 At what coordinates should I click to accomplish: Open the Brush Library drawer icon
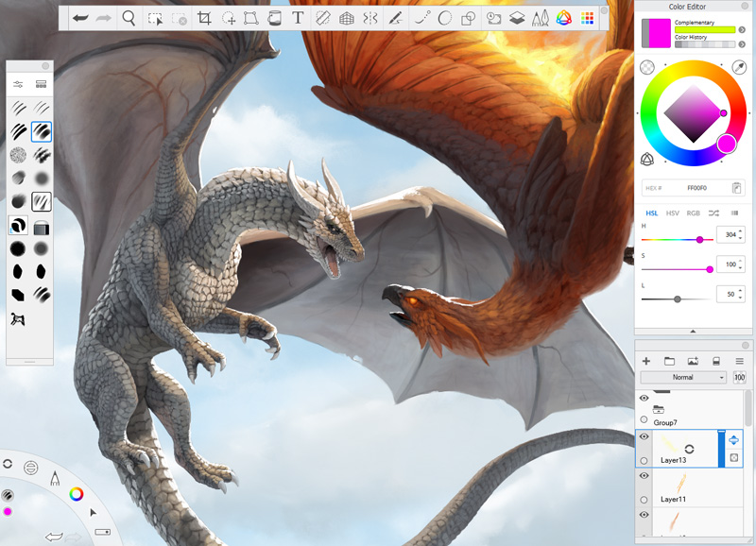(x=41, y=85)
